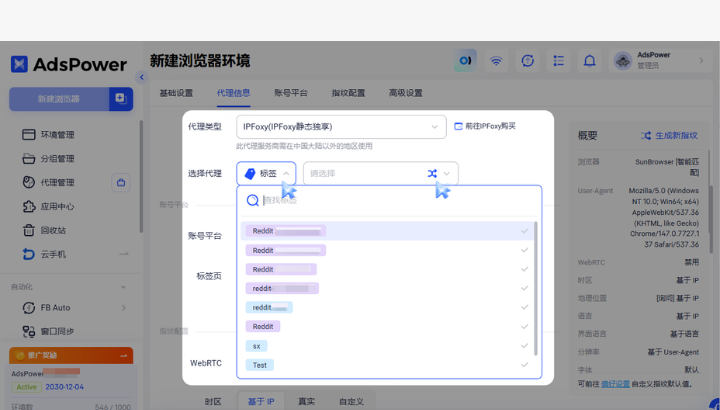This screenshot has width=720, height=410.
Task: Switch to 基础设置 tab
Action: (176, 93)
